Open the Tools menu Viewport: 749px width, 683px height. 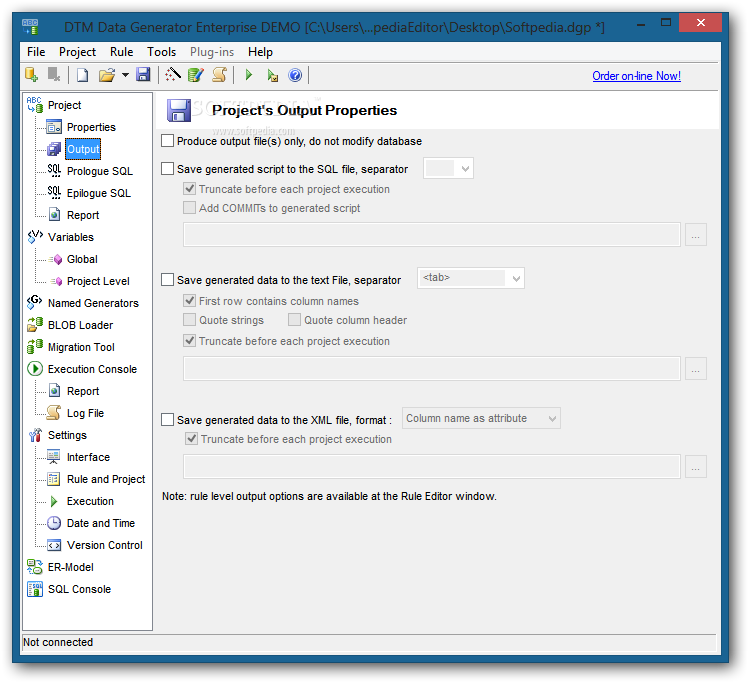click(161, 52)
